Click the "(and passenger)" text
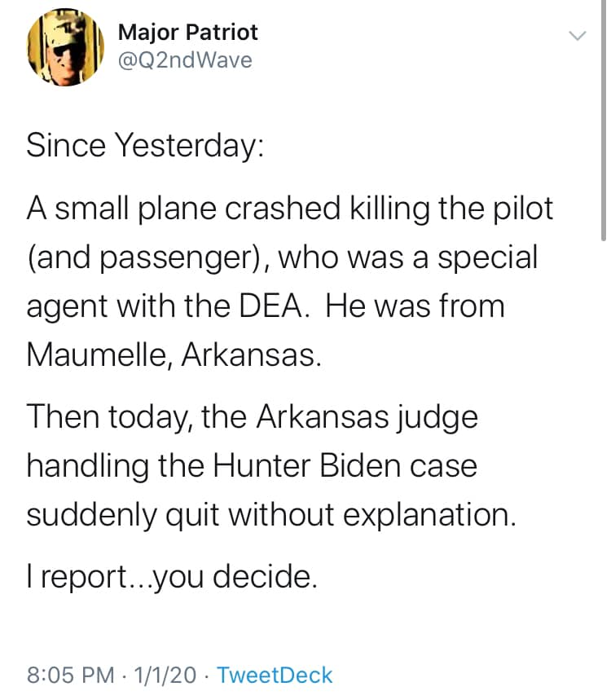This screenshot has width=611, height=700. (x=148, y=258)
